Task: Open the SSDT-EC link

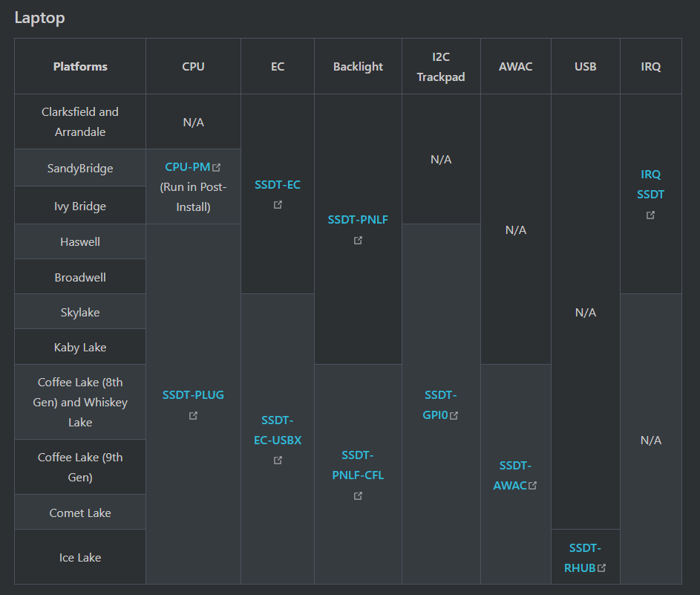Action: pyautogui.click(x=278, y=184)
